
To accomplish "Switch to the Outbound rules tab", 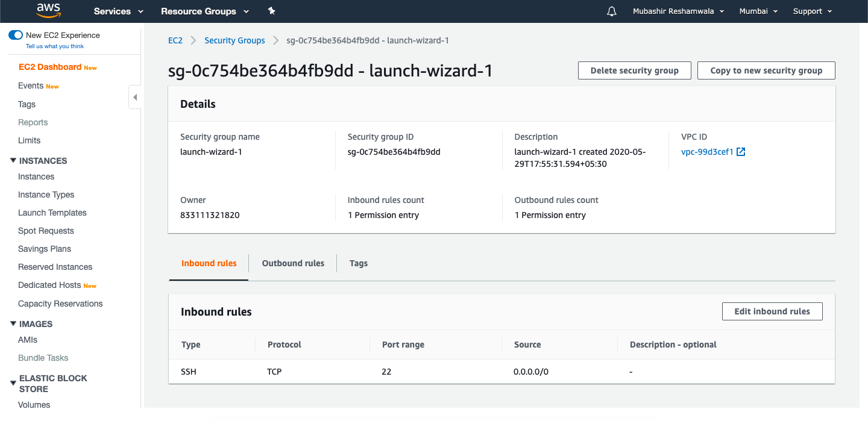I will pos(293,263).
